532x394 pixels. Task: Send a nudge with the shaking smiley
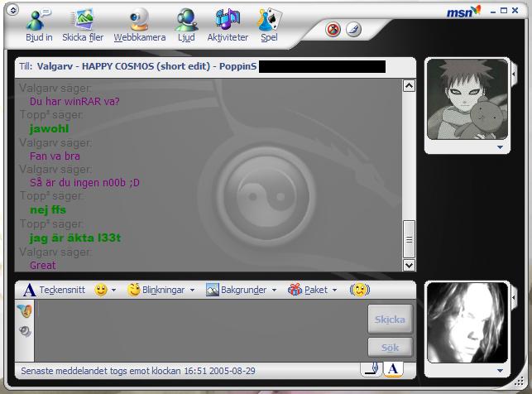pyautogui.click(x=360, y=290)
